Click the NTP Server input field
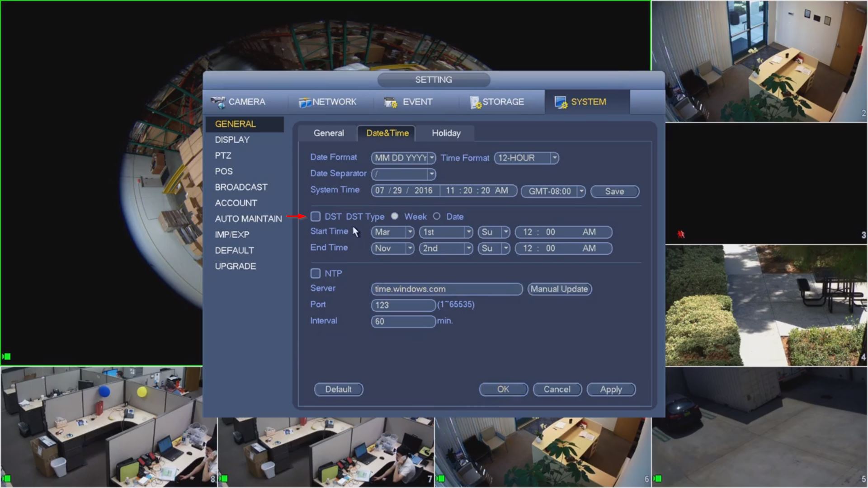 pos(446,289)
